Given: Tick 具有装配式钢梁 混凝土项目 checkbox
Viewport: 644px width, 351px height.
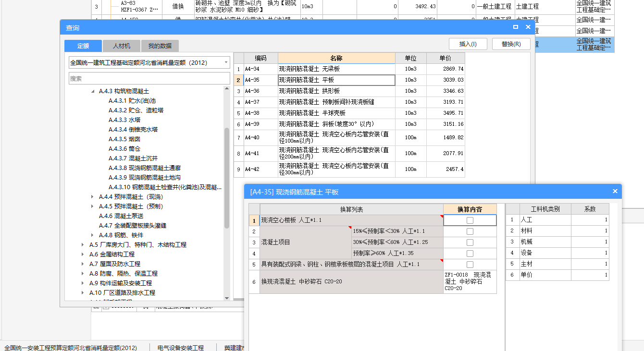Looking at the screenshot, I should click(470, 265).
